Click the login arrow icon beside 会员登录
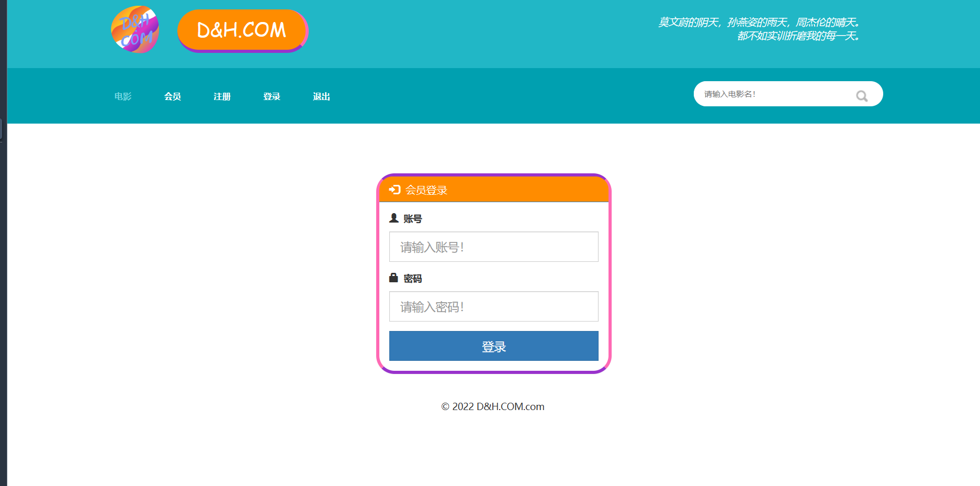The width and height of the screenshot is (980, 486). pos(395,190)
